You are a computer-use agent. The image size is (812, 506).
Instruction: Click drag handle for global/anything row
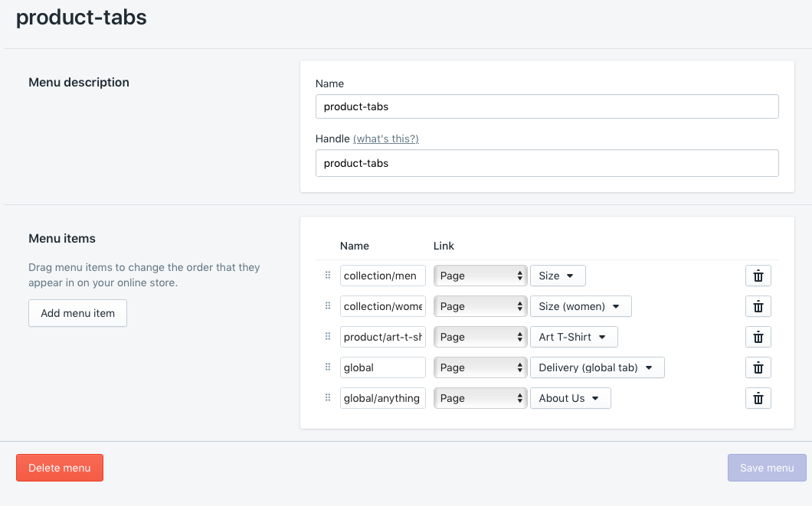(x=328, y=398)
